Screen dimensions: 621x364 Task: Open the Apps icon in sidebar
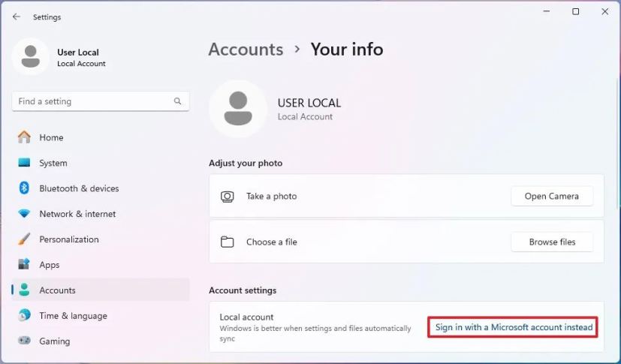24,265
